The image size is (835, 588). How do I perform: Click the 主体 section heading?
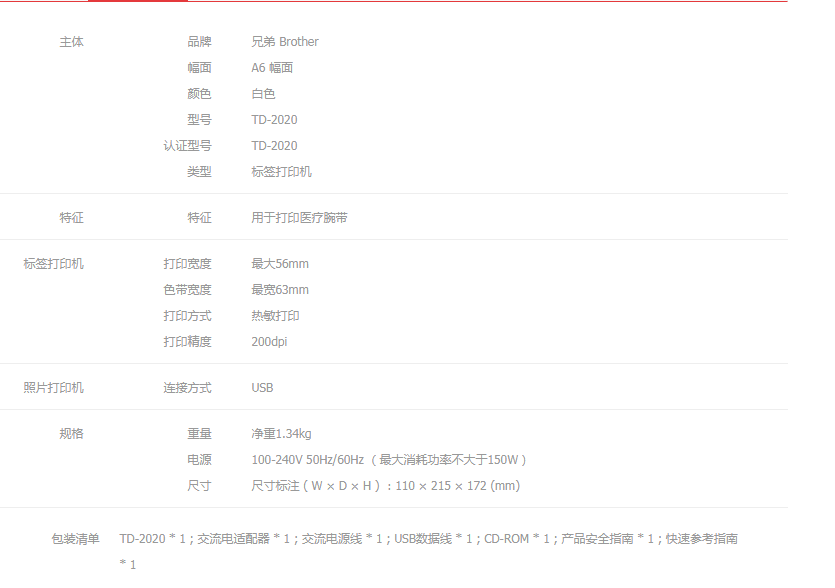(71, 42)
